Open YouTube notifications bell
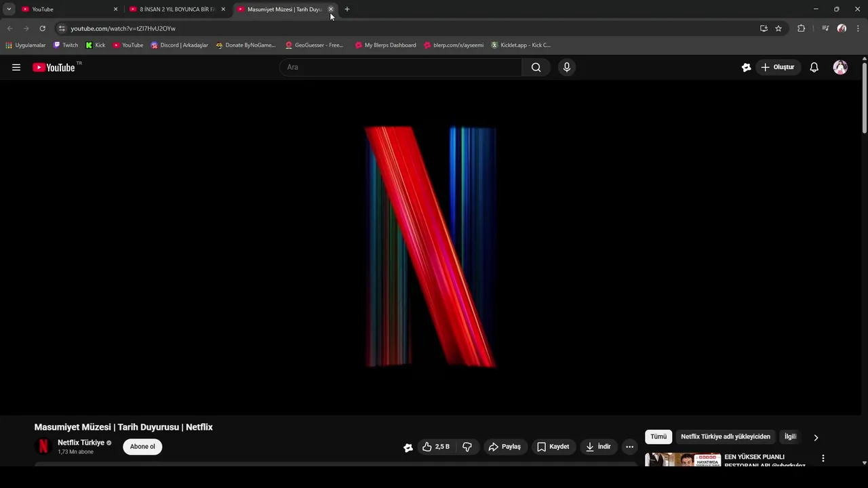Image resolution: width=868 pixels, height=488 pixels. 814,67
